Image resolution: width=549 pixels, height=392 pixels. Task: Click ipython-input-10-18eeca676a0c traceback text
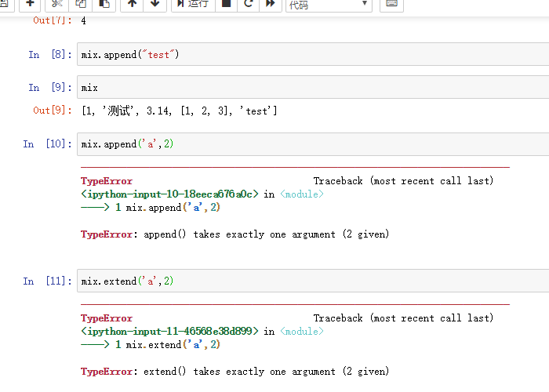(169, 194)
